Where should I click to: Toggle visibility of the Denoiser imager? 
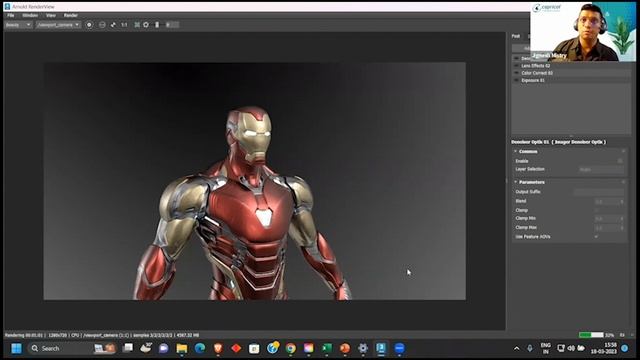pos(516,58)
